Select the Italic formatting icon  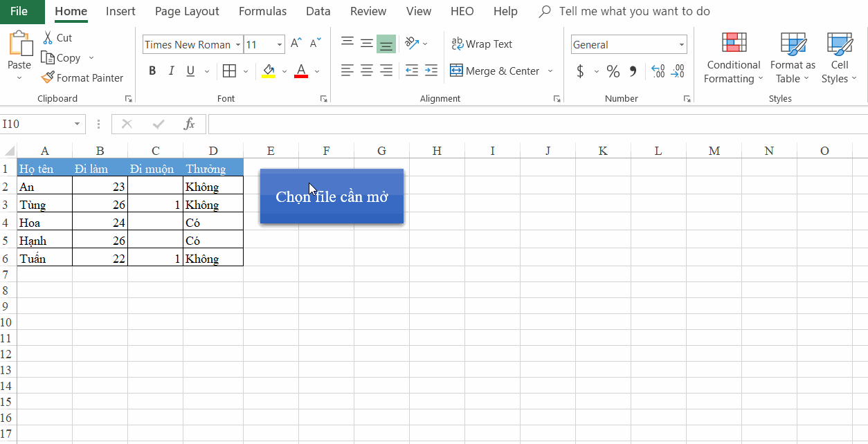(x=170, y=71)
